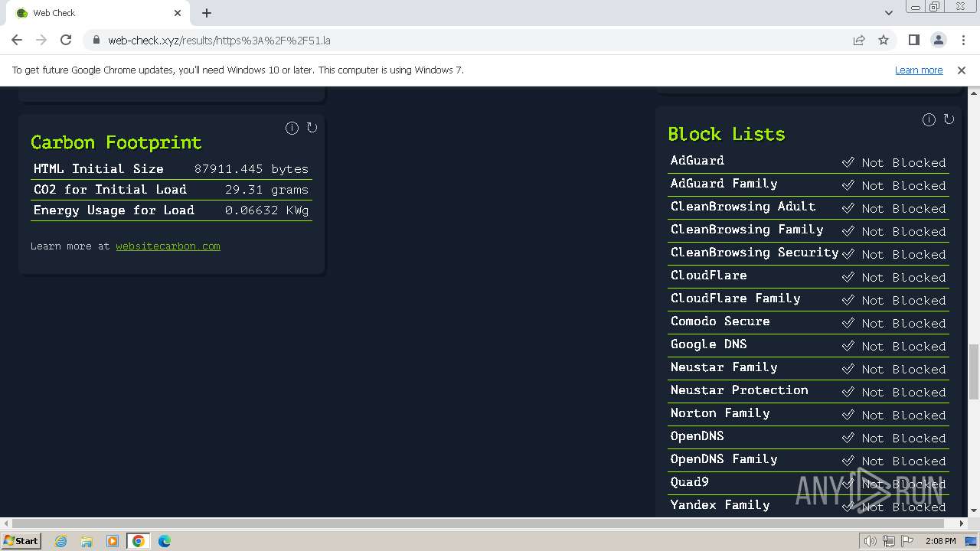This screenshot has height=551, width=980.
Task: Refresh the Carbon Footprint card
Action: coord(312,128)
